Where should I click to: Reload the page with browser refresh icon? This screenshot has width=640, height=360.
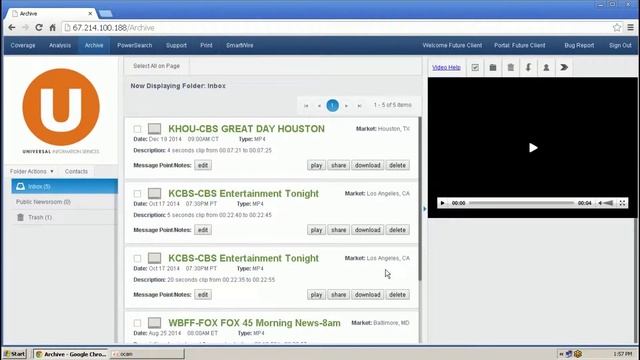pyautogui.click(x=39, y=28)
